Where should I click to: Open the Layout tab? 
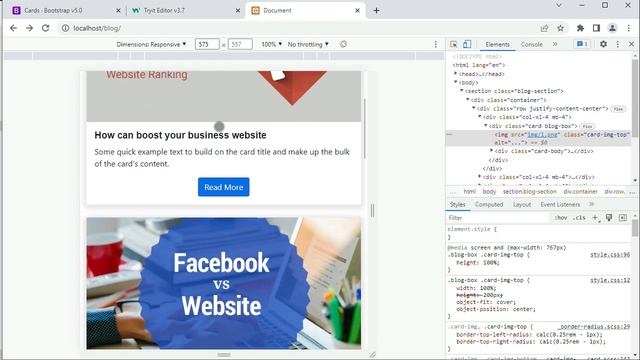click(522, 204)
